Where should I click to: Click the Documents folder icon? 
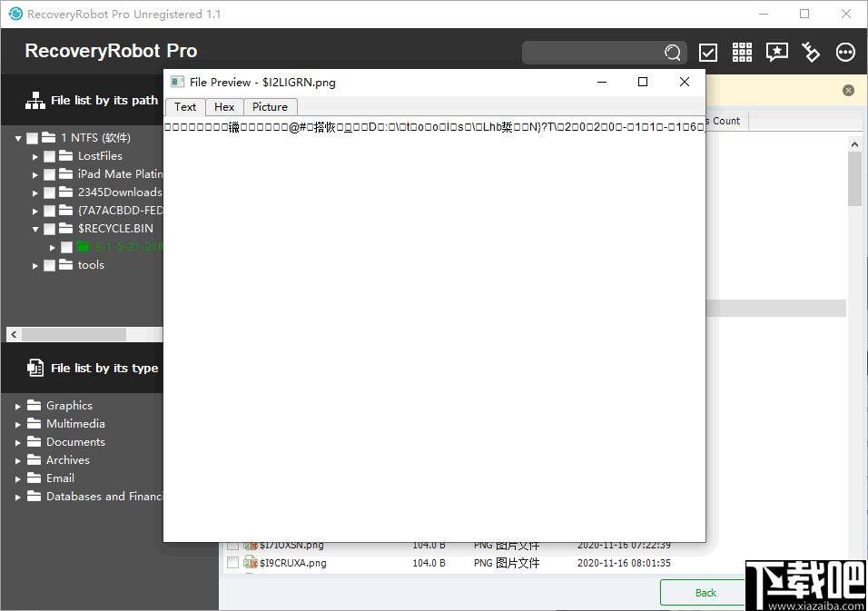[35, 441]
